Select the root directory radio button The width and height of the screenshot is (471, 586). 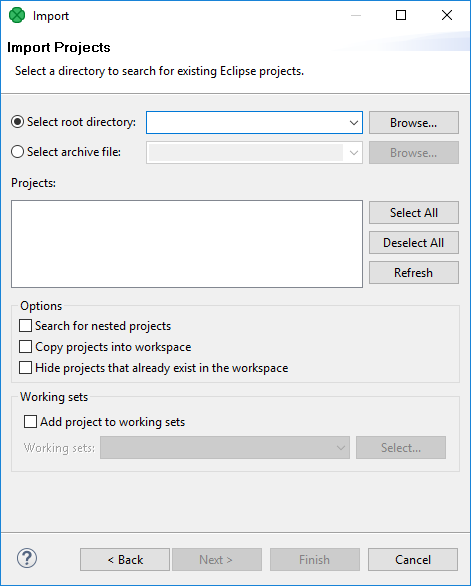[18, 122]
